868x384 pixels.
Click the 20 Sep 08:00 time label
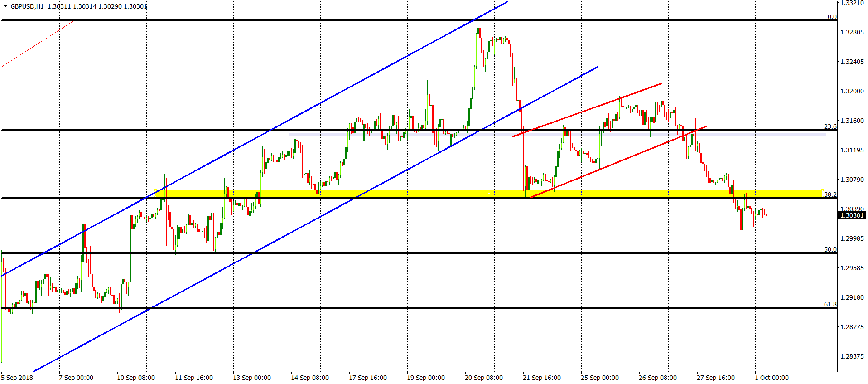[484, 378]
